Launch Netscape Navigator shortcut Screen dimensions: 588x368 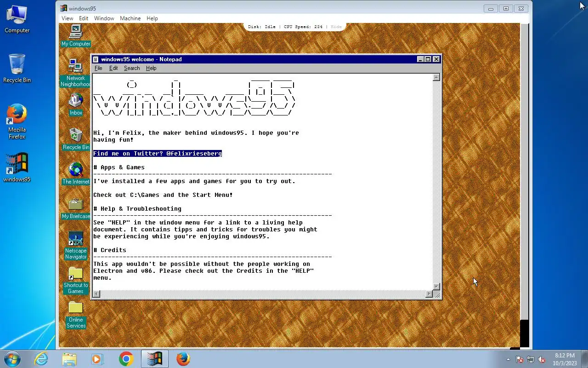coord(76,245)
